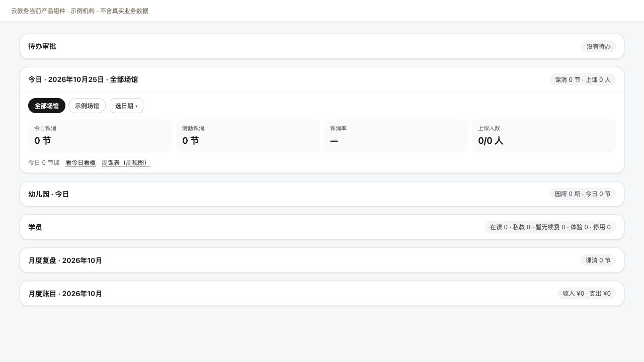Click the 满勤课消 stat card
Image resolution: width=644 pixels, height=362 pixels.
tap(248, 136)
